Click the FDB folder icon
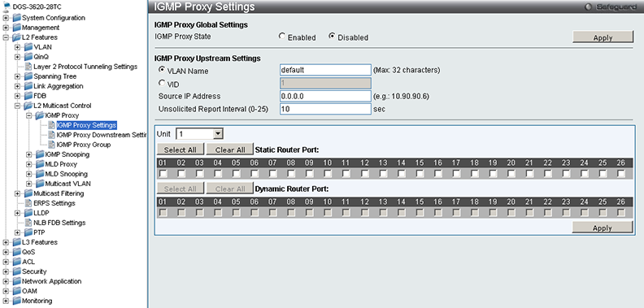This screenshot has width=644, height=308. 28,96
